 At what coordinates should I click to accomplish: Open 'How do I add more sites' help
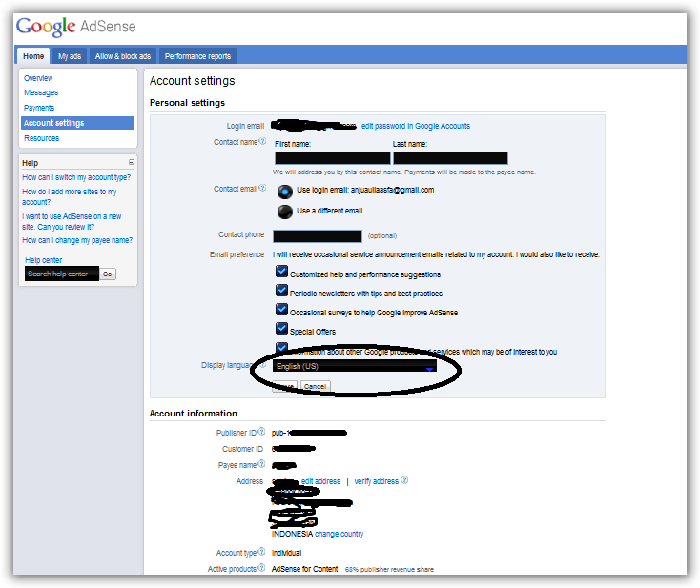click(70, 196)
